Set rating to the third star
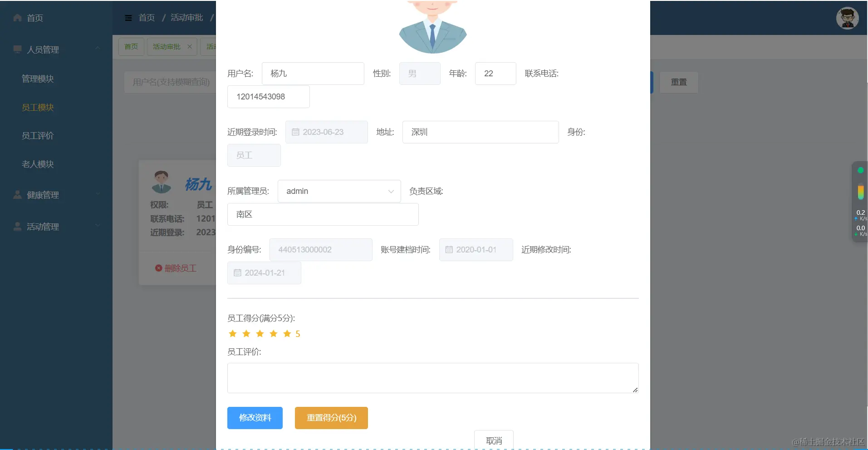 (x=260, y=334)
